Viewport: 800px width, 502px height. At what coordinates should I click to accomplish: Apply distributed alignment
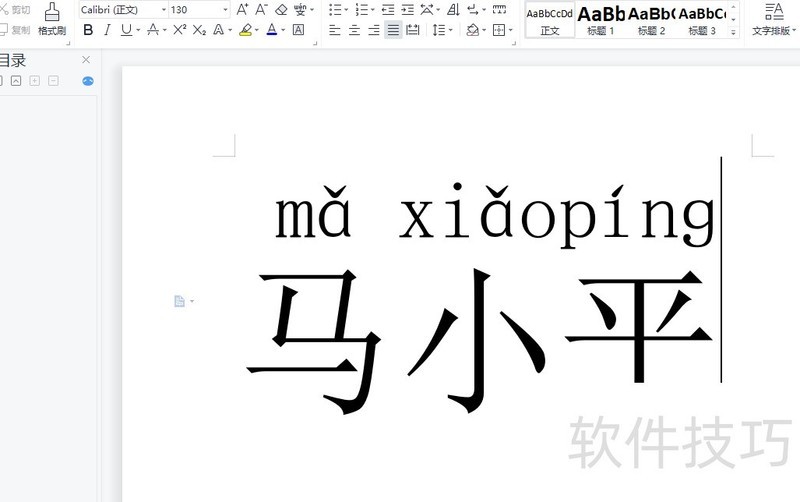[413, 31]
